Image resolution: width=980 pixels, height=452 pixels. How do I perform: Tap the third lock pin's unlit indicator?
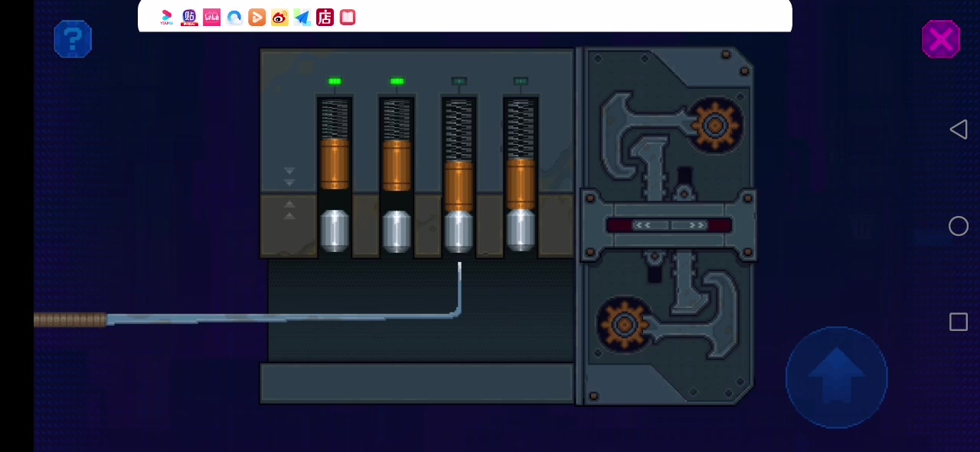click(x=459, y=81)
